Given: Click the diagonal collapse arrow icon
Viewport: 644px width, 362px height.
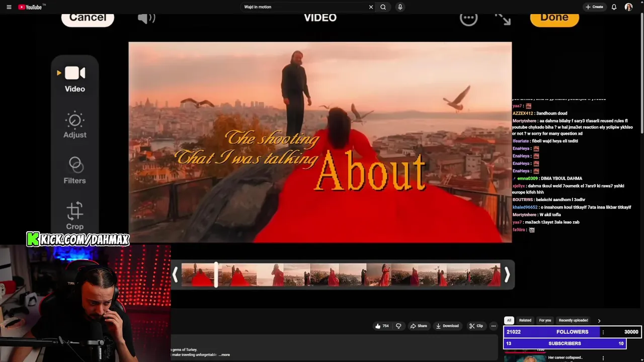Looking at the screenshot, I should (503, 19).
